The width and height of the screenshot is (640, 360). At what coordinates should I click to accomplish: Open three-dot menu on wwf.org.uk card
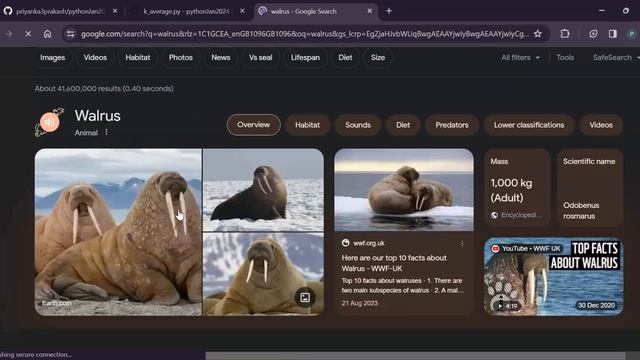[462, 243]
